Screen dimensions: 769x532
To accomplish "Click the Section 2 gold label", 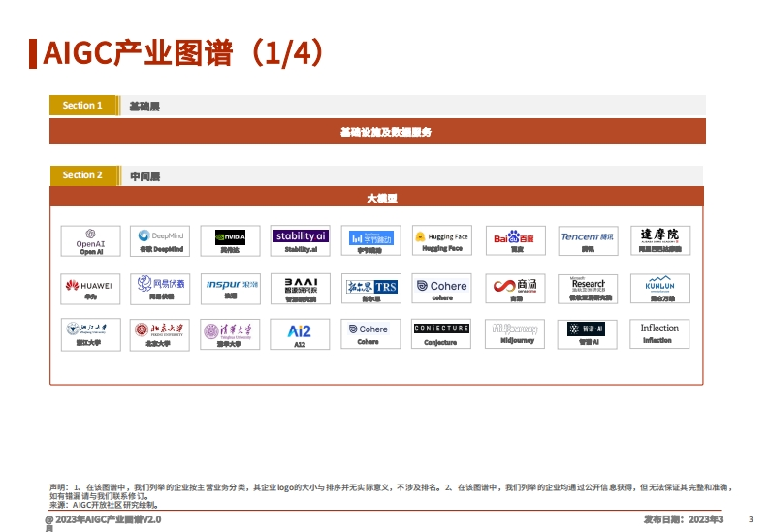I will point(83,175).
